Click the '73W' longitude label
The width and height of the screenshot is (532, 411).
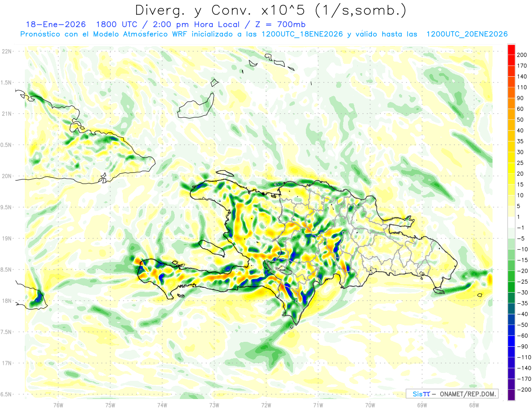214,404
